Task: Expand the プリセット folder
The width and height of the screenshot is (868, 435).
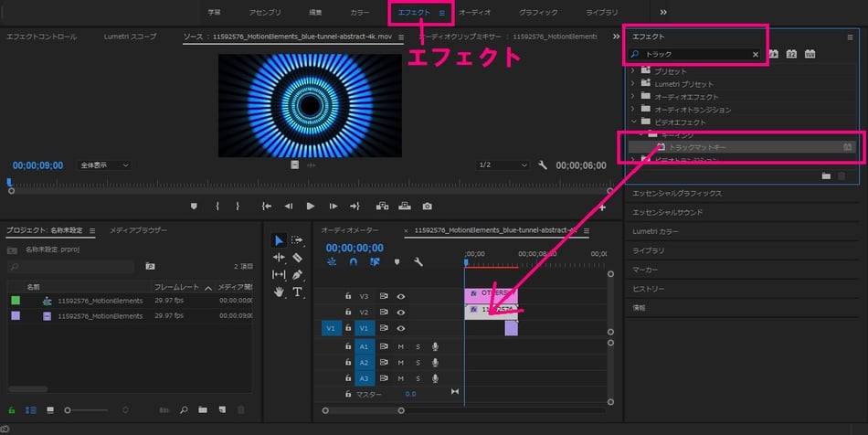Action: (632, 71)
